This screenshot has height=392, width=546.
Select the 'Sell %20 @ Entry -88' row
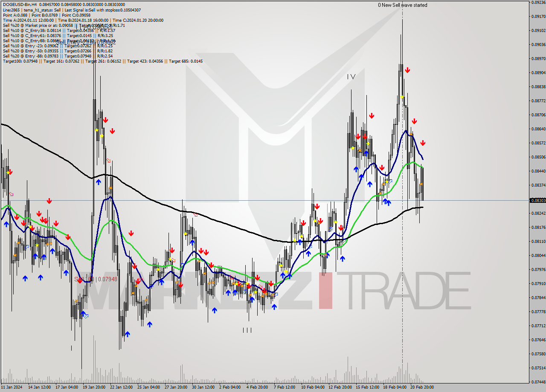click(58, 56)
